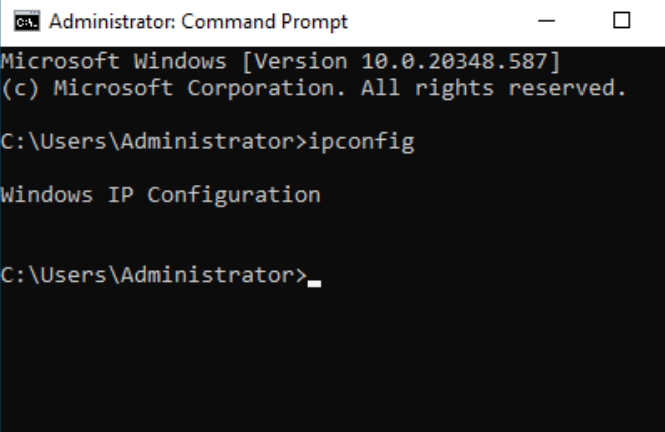Minimize the Command Prompt window
The width and height of the screenshot is (665, 432).
tap(547, 21)
